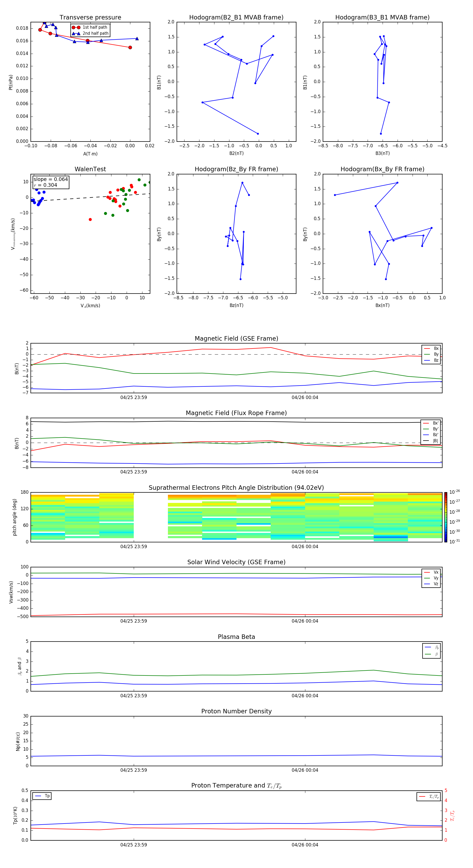The width and height of the screenshot is (473, 868).
Task: Click the 'Np(#/cc)' axis label
Action: [x=18, y=741]
